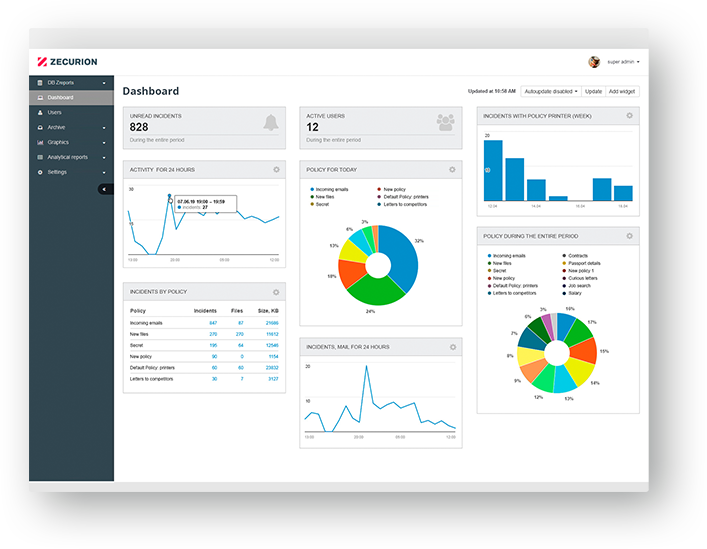Screen dimensions: 707x549
Task: Click the tallest bar in Policy Printer chart
Action: (x=493, y=170)
